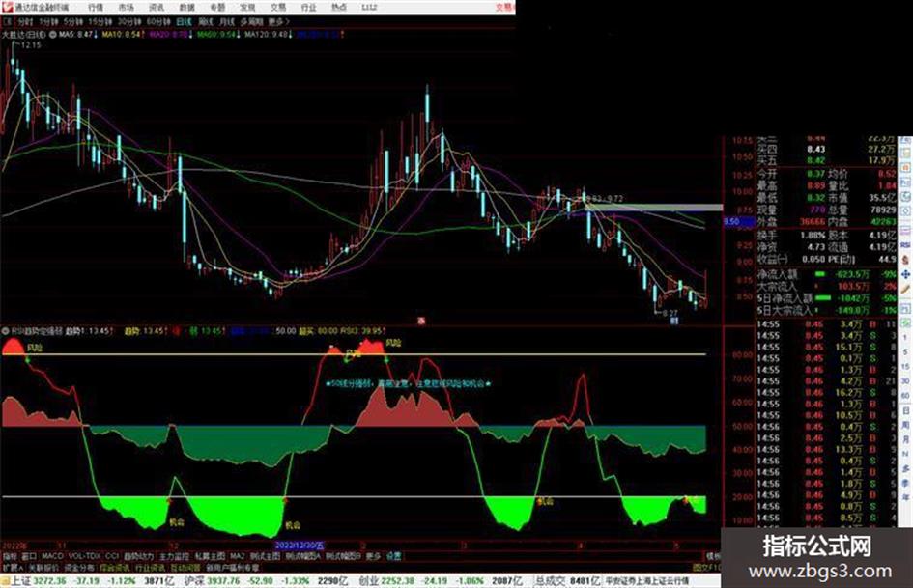
Task: Click the 净流入额 row in the quote panel
Action: 826,273
